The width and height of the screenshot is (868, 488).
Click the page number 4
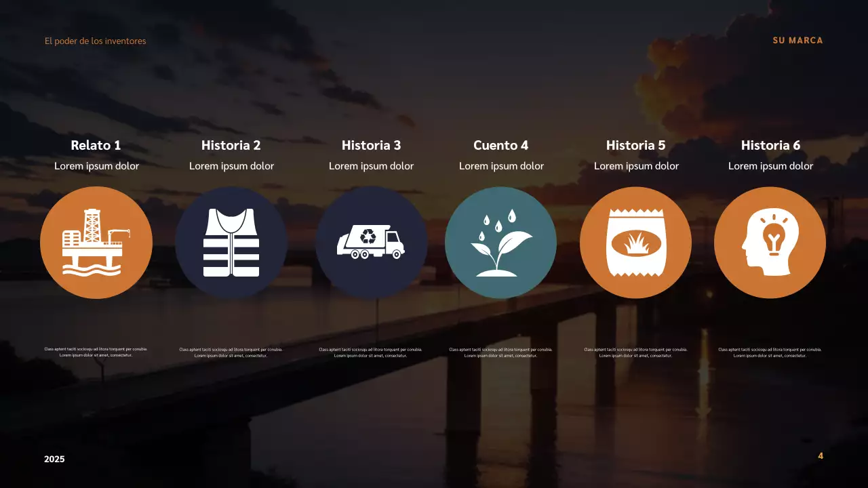(821, 455)
